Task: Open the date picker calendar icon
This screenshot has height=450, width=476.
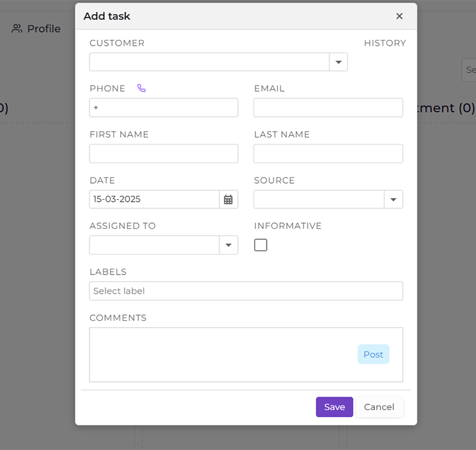Action: (228, 199)
